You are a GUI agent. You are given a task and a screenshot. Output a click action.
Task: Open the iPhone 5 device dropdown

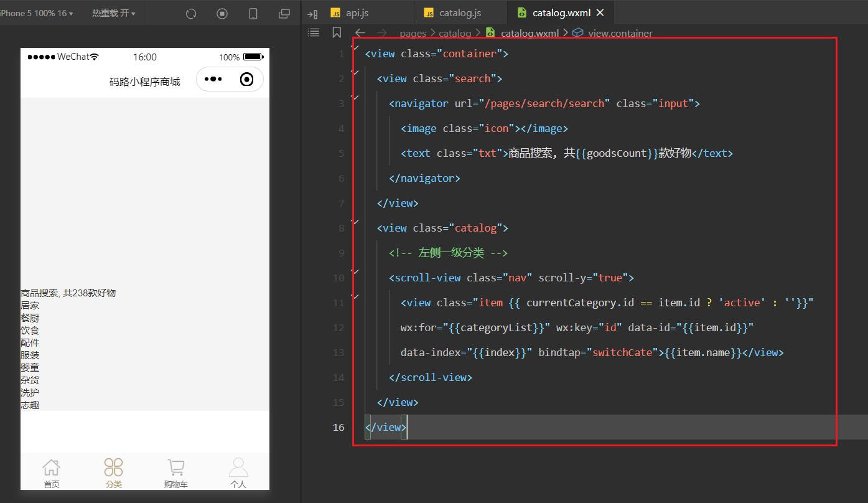click(x=36, y=13)
